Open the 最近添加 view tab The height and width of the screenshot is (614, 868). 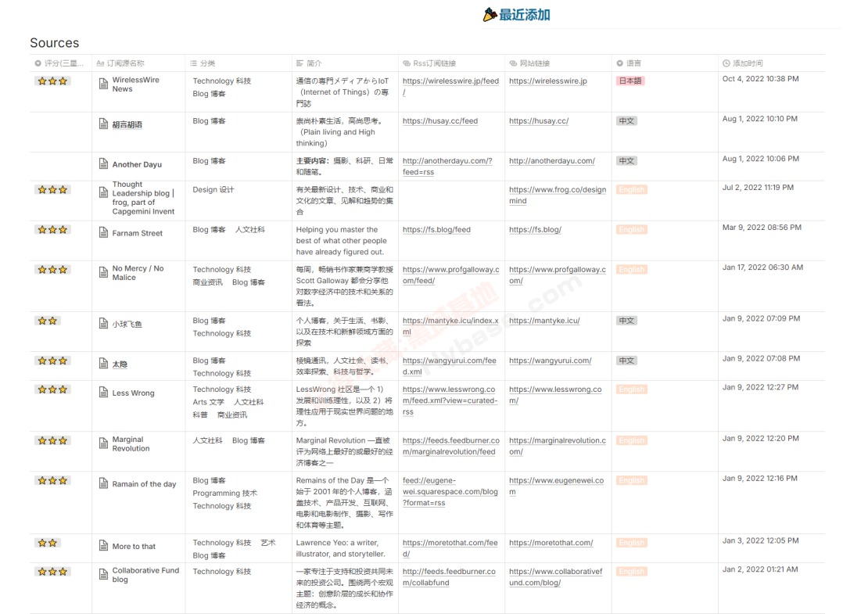click(516, 15)
